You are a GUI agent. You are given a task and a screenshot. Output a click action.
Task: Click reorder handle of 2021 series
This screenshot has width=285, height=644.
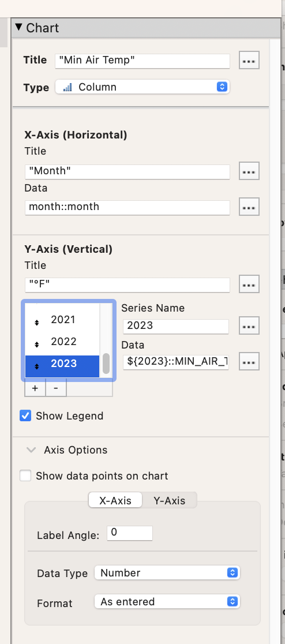(x=36, y=323)
